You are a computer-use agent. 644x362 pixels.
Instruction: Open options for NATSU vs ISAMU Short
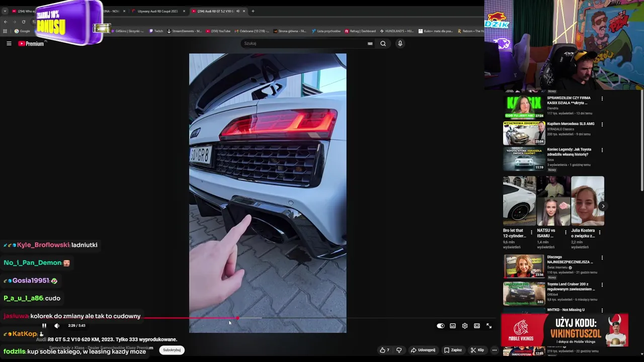(566, 232)
